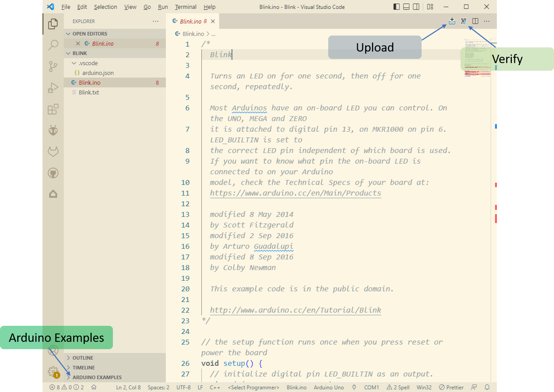Open the Run menu
The image size is (554, 392).
pyautogui.click(x=163, y=7)
